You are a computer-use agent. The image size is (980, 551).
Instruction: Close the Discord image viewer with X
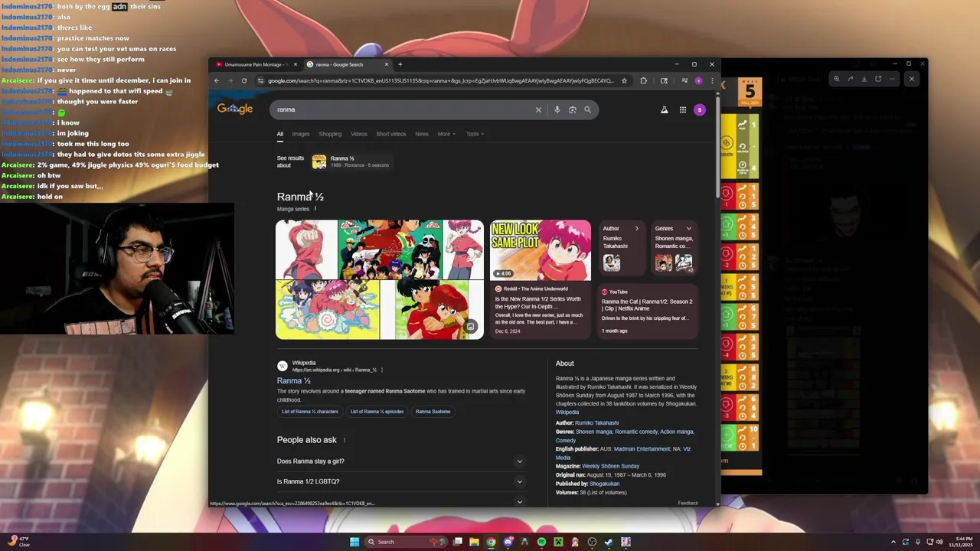click(x=911, y=79)
